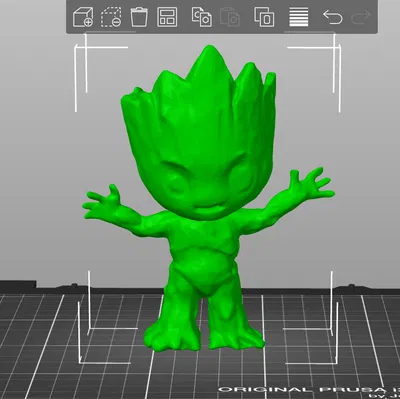Screen dimensions: 400x399
Task: Open the variable layer height tool
Action: (x=299, y=17)
